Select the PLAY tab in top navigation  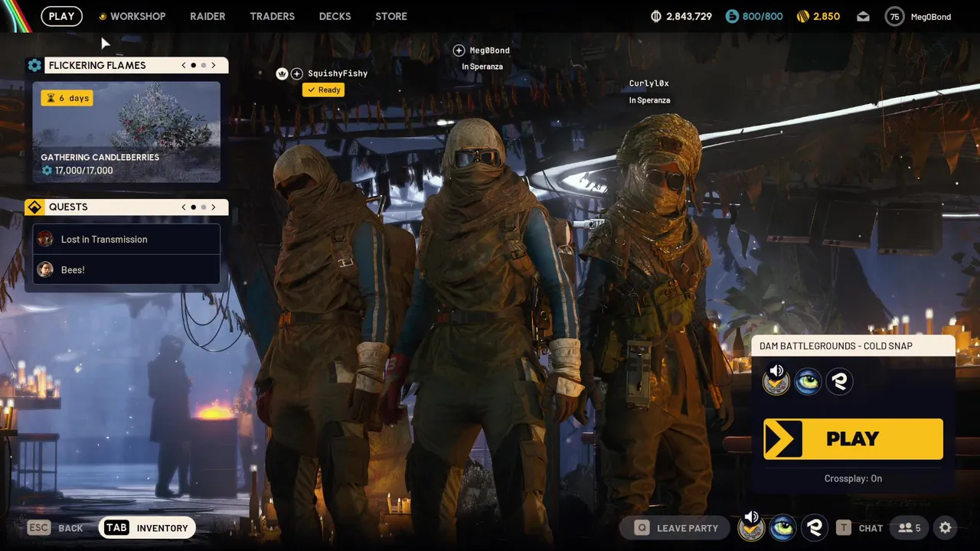[x=61, y=16]
